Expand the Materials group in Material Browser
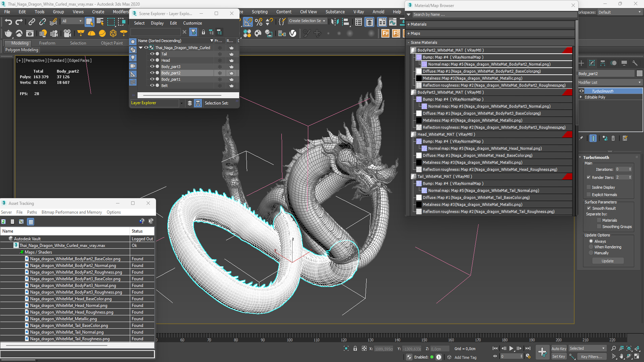This screenshot has width=644, height=362. (x=409, y=24)
